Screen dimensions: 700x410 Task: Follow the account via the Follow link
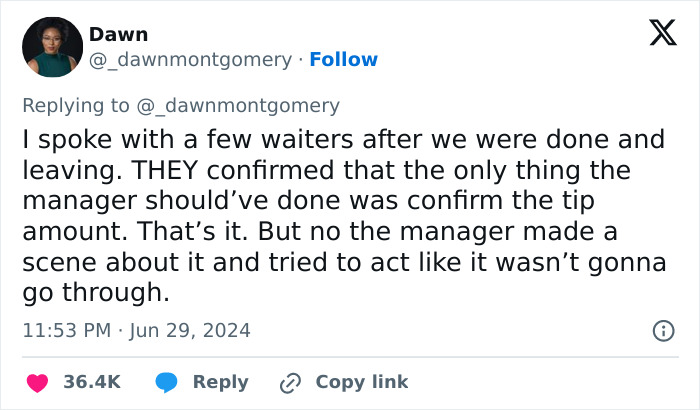pyautogui.click(x=344, y=60)
